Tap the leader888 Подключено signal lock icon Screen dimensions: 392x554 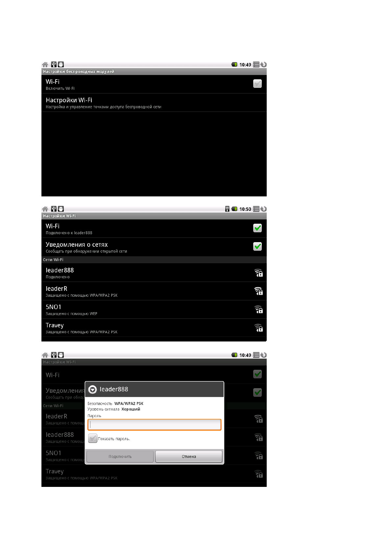[x=258, y=273]
